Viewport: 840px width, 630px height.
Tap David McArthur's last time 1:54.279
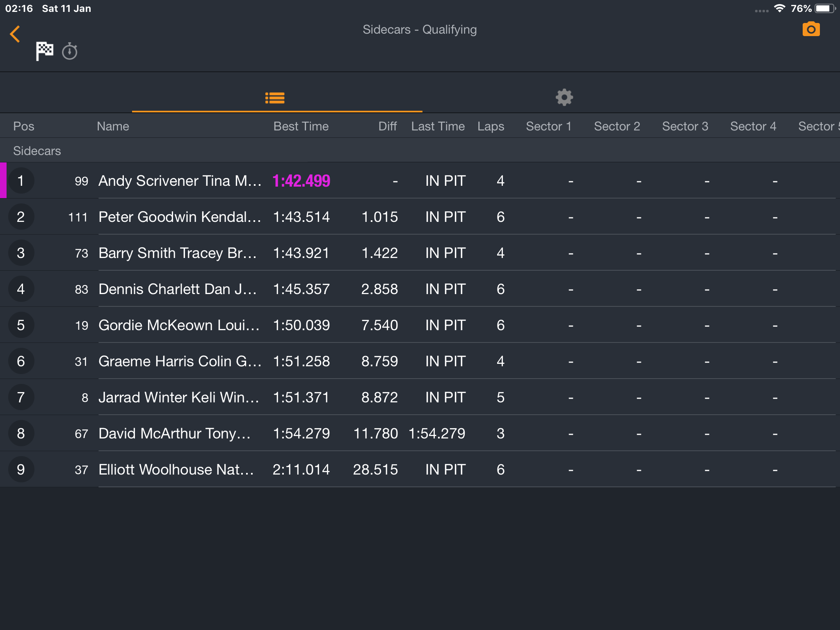[x=437, y=434]
